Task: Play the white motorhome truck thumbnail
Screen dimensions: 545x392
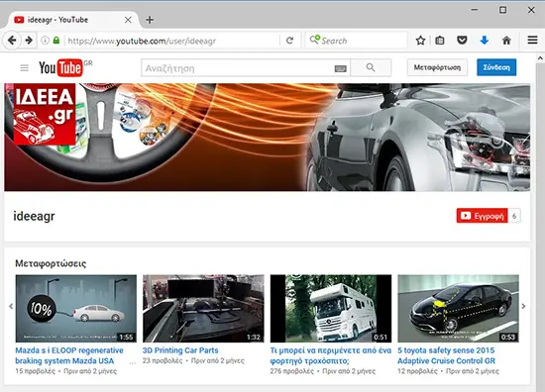Action: (331, 308)
